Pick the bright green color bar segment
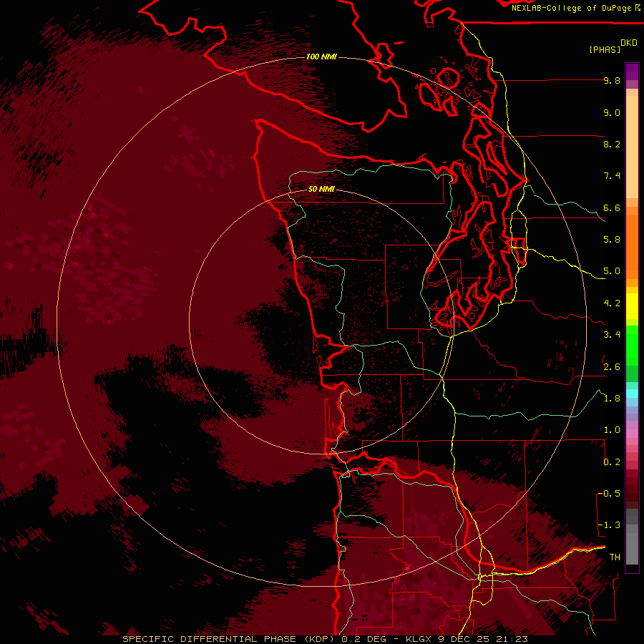644x644 pixels. [632, 345]
